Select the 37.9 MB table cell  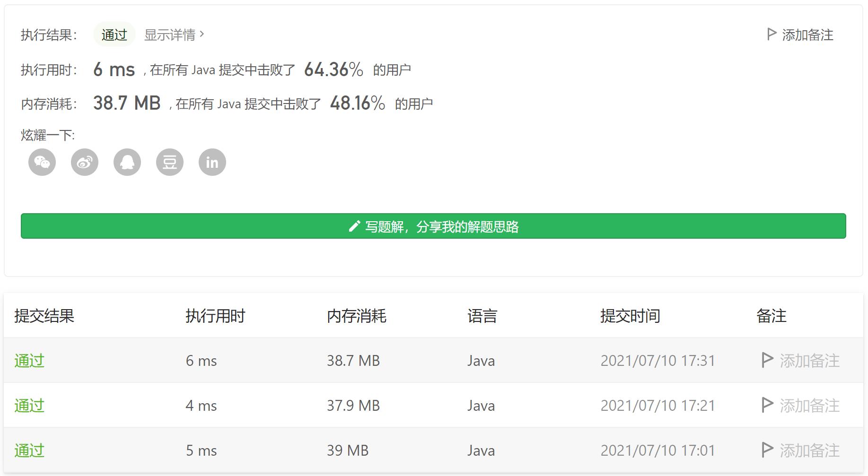[353, 406]
